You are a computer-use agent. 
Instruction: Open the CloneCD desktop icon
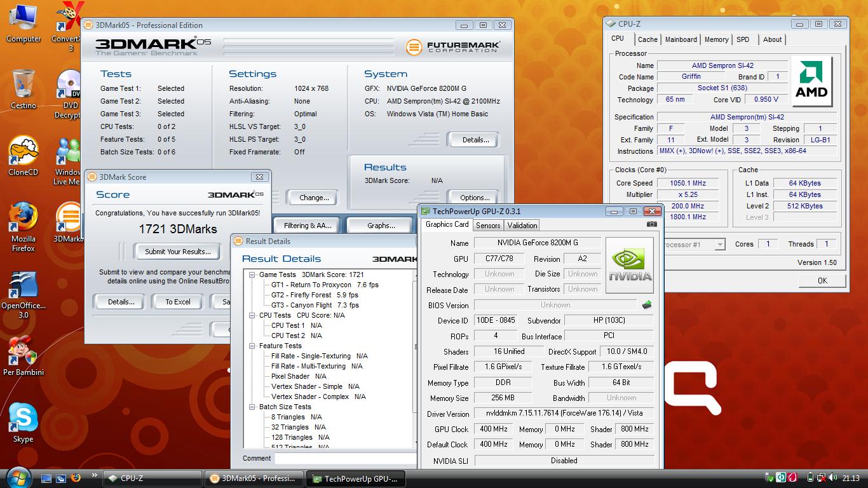click(24, 155)
